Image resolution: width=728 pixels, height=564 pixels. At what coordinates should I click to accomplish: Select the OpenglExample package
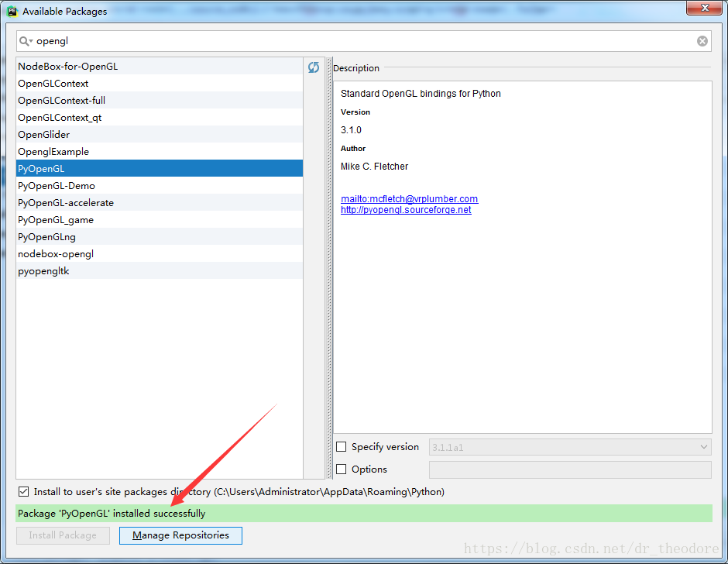click(x=160, y=151)
